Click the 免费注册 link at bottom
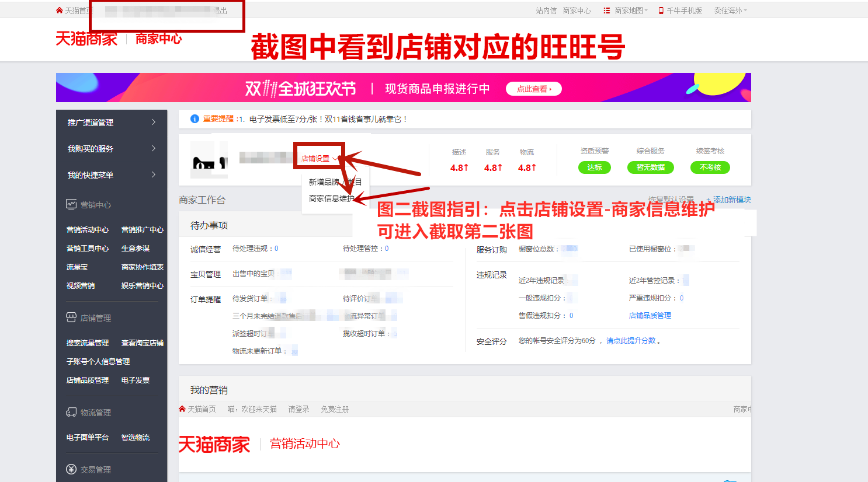 point(335,410)
